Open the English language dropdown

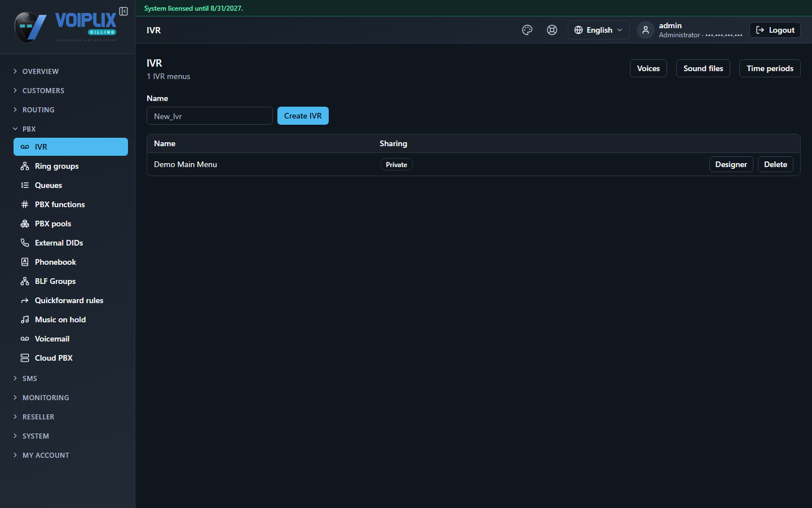coord(598,30)
